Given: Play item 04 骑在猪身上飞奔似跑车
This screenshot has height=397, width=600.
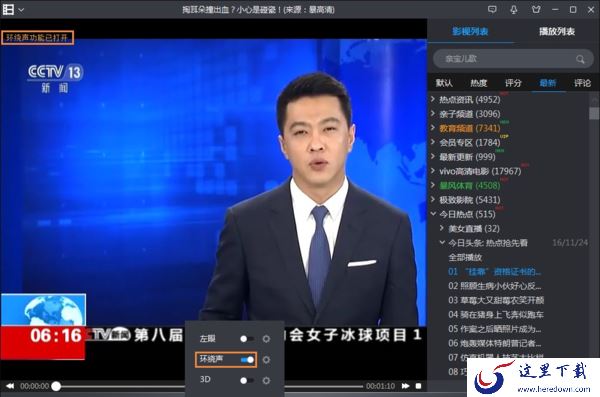Looking at the screenshot, I should point(496,315).
